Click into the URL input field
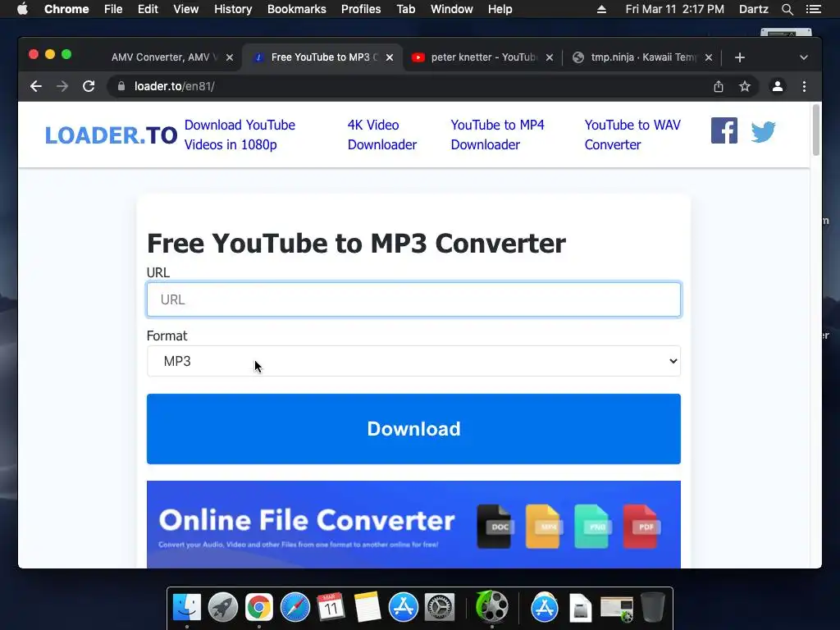Viewport: 840px width, 630px height. pos(413,299)
